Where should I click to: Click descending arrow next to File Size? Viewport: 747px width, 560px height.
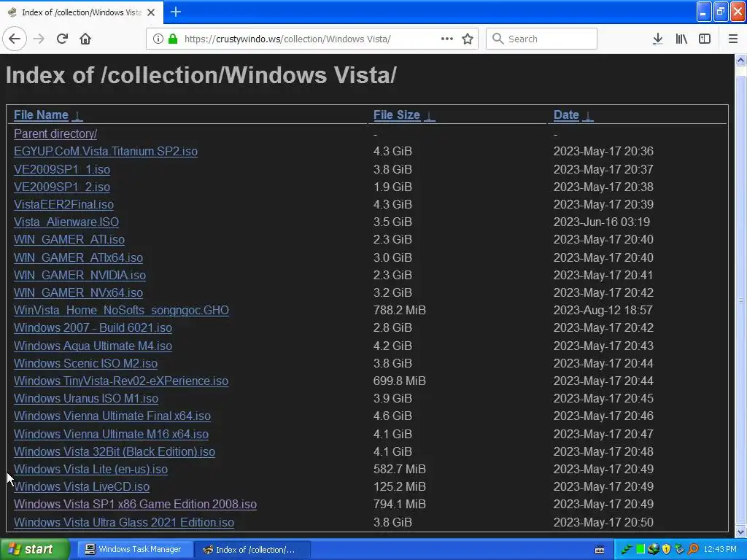429,116
